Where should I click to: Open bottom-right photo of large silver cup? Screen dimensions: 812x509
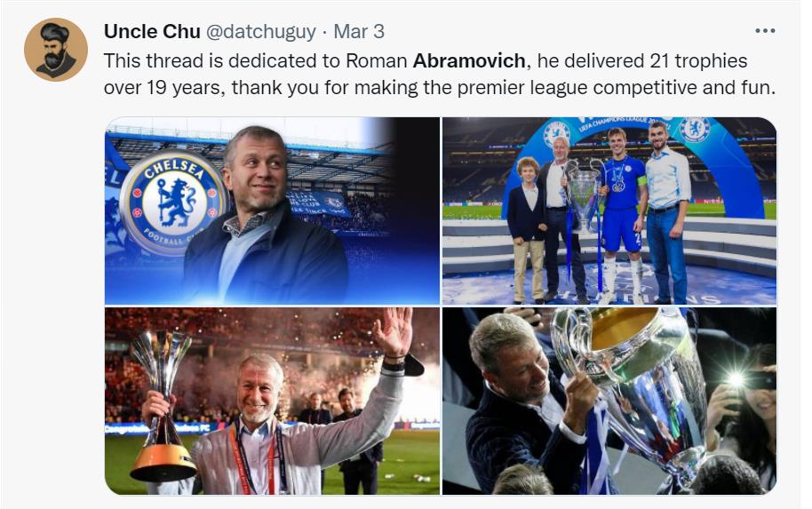coord(609,401)
